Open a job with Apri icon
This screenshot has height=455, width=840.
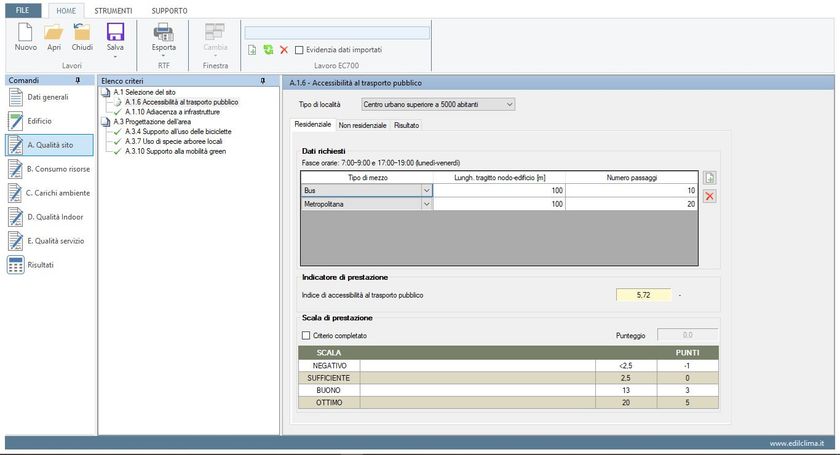54,32
